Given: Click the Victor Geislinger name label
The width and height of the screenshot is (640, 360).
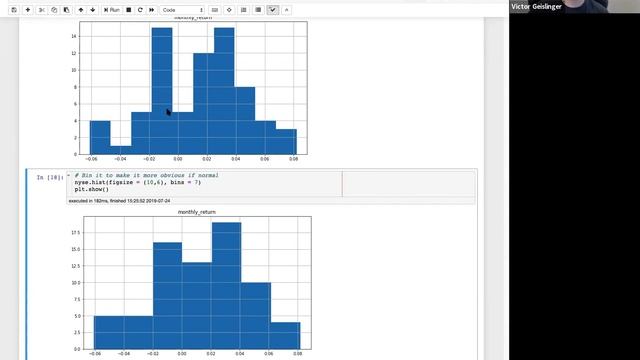Looking at the screenshot, I should (x=536, y=6).
